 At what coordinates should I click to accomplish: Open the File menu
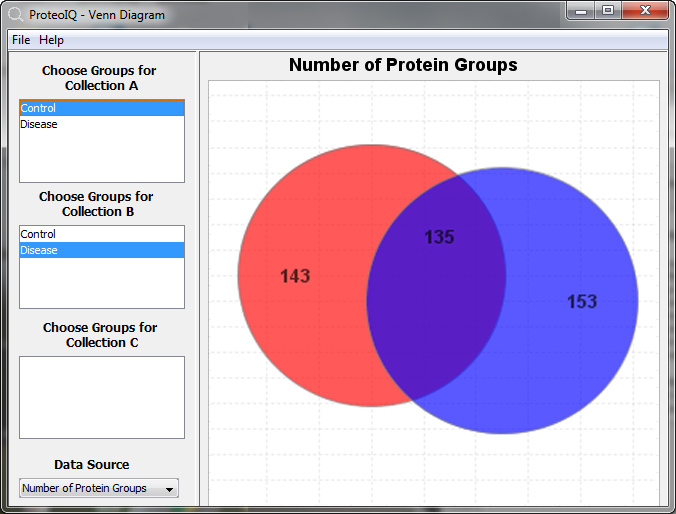pyautogui.click(x=21, y=40)
